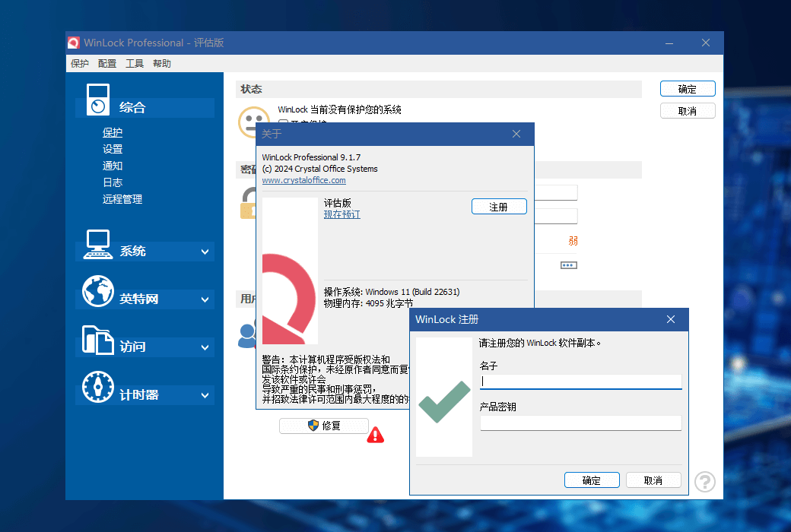The image size is (791, 532).
Task: Click '操作系统: Windows 11 (Build 22631)' text
Action: click(392, 292)
